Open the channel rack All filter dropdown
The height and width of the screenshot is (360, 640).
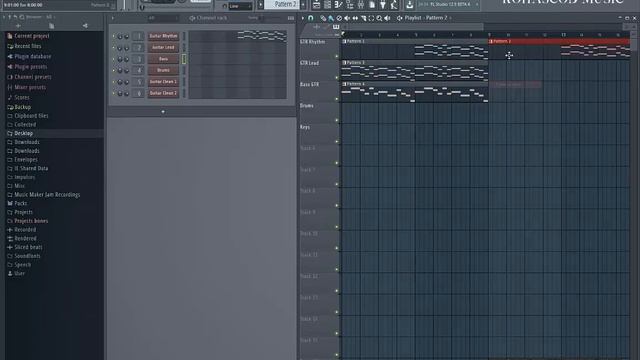(x=163, y=18)
